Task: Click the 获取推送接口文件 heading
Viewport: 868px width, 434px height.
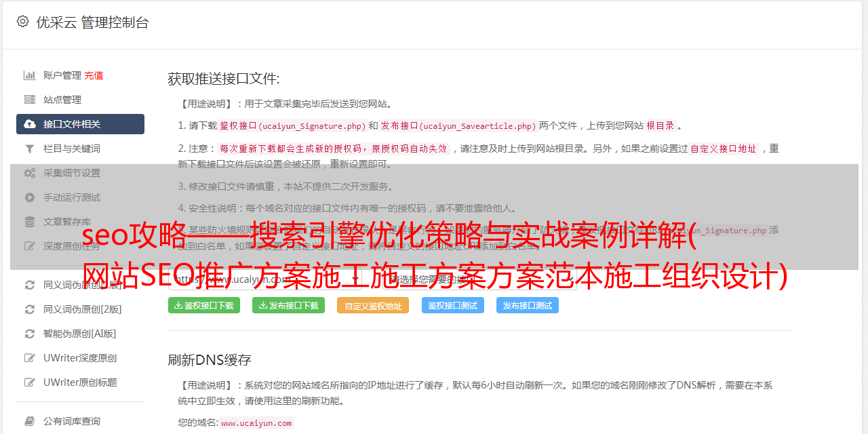Action: click(224, 79)
